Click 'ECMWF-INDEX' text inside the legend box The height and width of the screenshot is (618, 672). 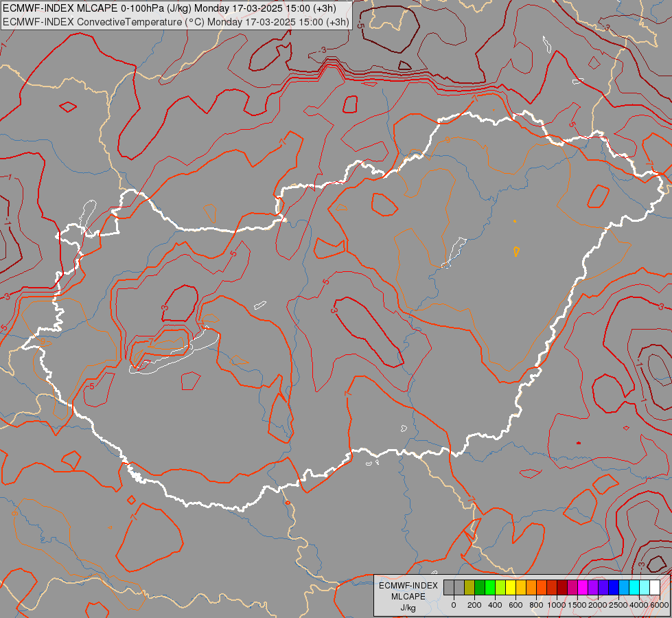click(408, 586)
